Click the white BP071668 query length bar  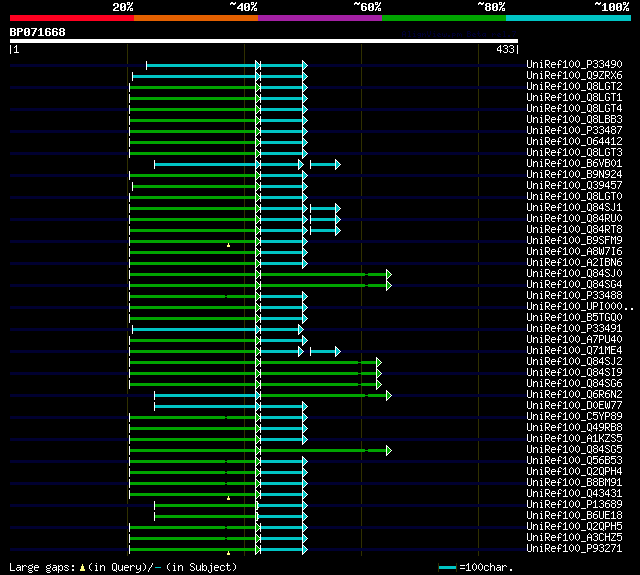point(264,41)
